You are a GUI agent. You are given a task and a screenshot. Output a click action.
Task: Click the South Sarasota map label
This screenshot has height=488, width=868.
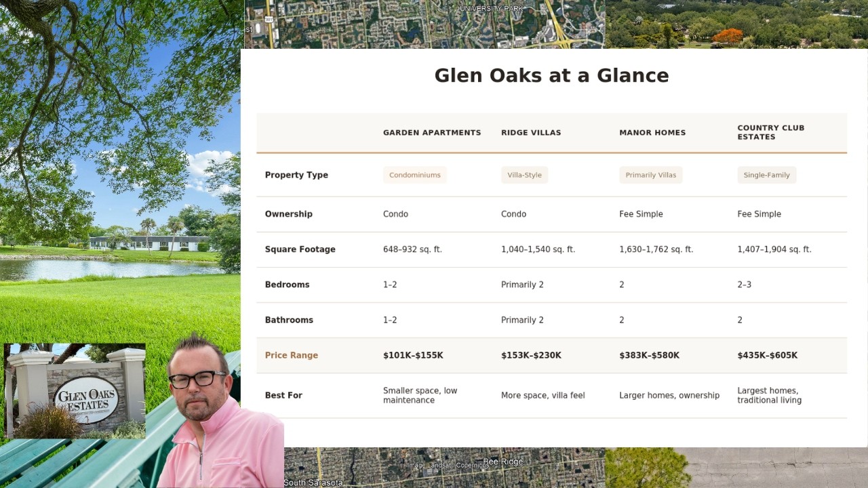point(313,483)
